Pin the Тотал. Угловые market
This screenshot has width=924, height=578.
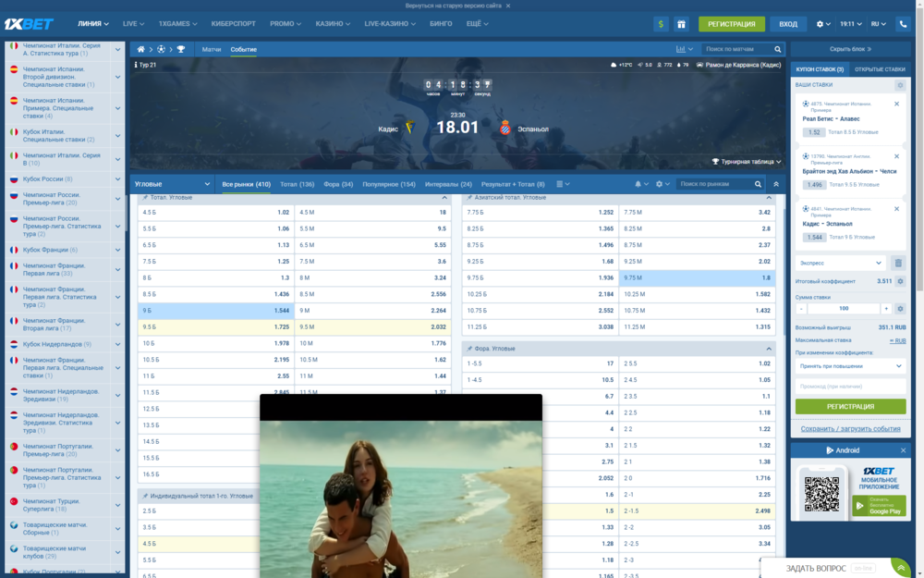tap(145, 198)
